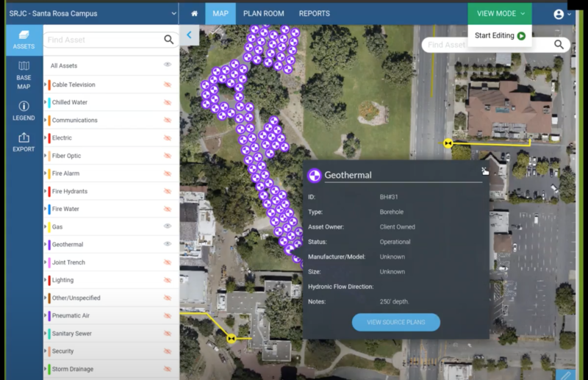Show the Cable Television layer
Viewport: 588px width, 380px height.
(x=168, y=85)
